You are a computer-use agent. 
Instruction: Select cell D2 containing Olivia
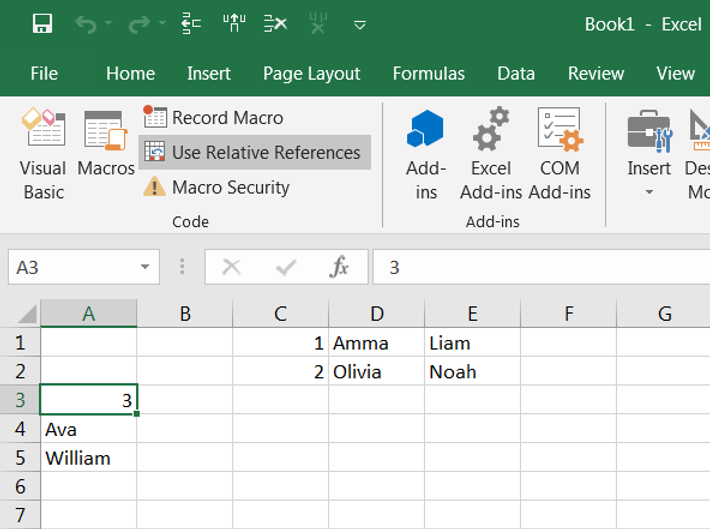[376, 372]
